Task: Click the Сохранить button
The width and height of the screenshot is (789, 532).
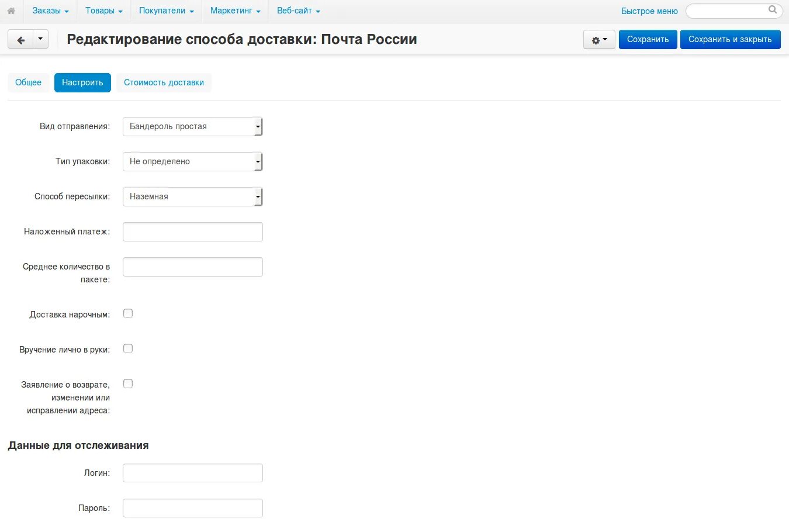Action: point(648,40)
